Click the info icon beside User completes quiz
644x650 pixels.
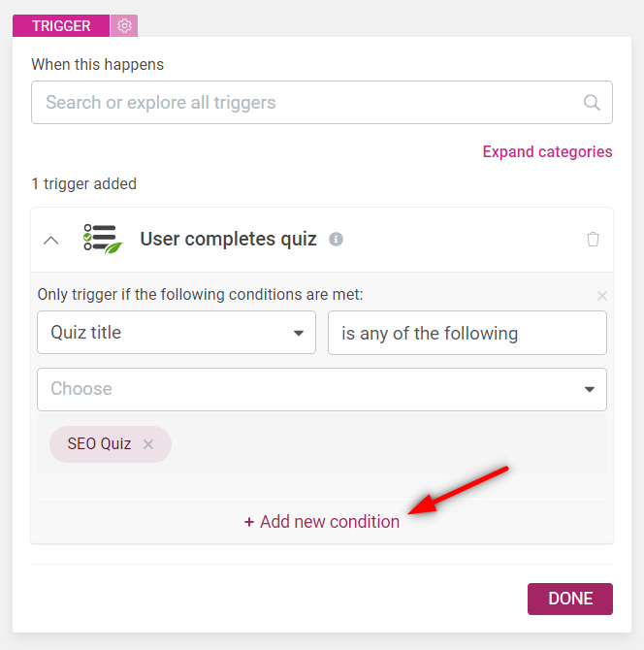point(336,239)
